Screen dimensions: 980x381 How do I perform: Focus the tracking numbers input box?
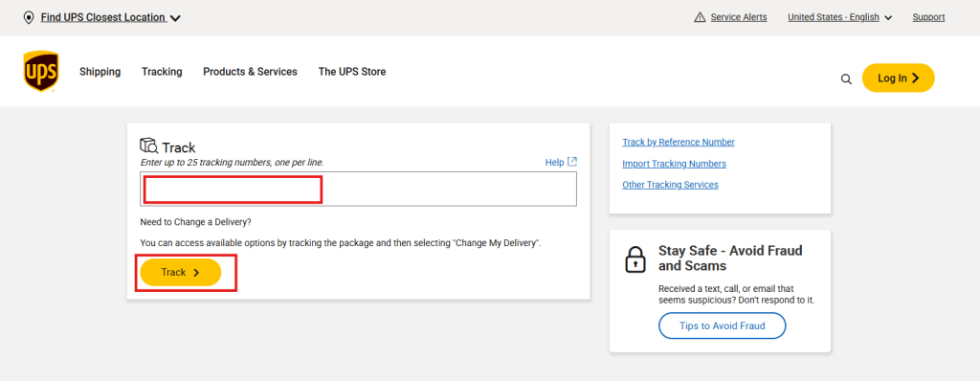point(358,189)
